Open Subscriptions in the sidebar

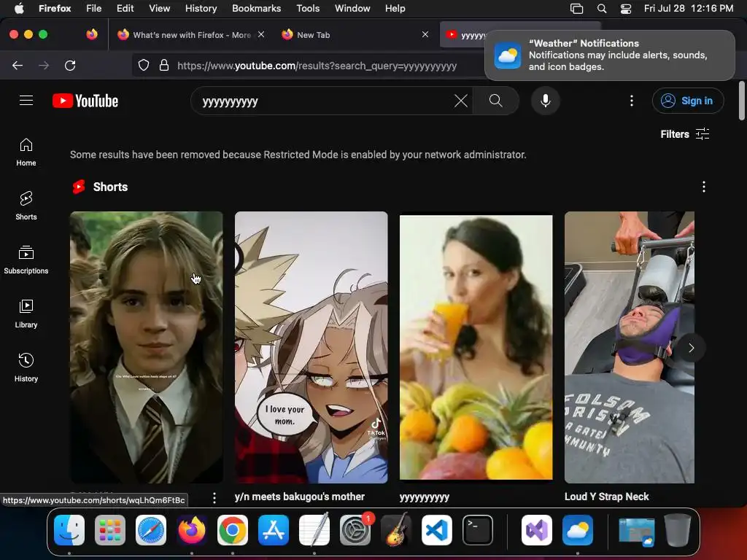(x=26, y=260)
